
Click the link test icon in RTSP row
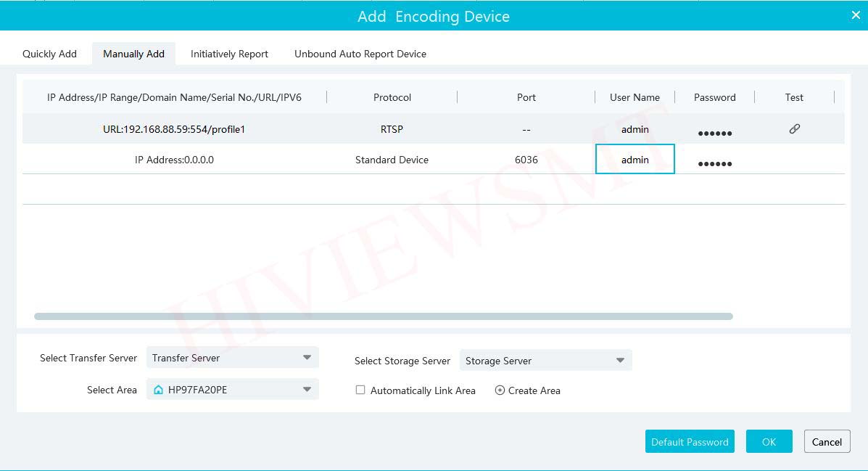pos(794,129)
